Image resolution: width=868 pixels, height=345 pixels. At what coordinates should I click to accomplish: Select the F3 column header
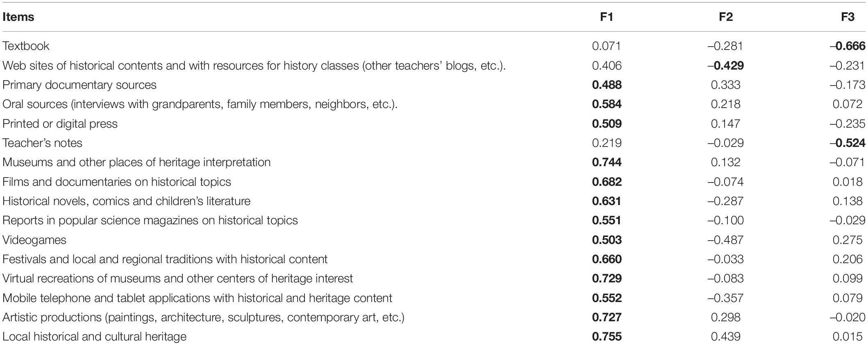pos(848,17)
